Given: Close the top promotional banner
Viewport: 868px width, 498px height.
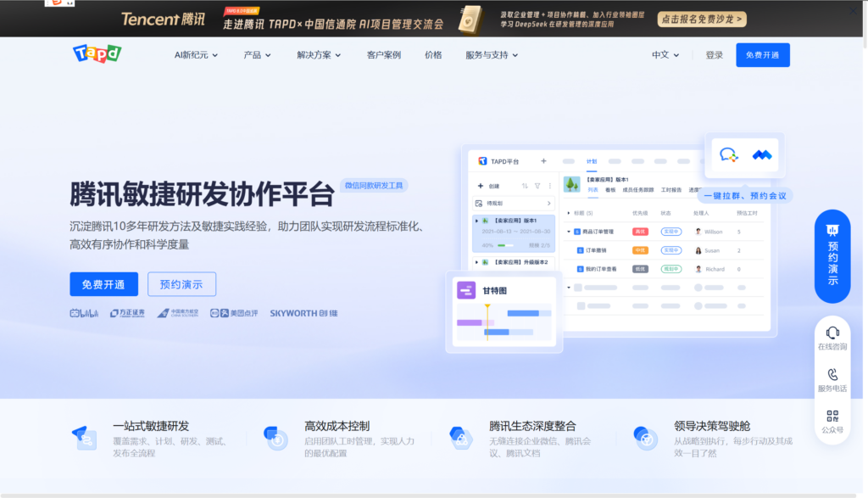Looking at the screenshot, I should coord(853,10).
